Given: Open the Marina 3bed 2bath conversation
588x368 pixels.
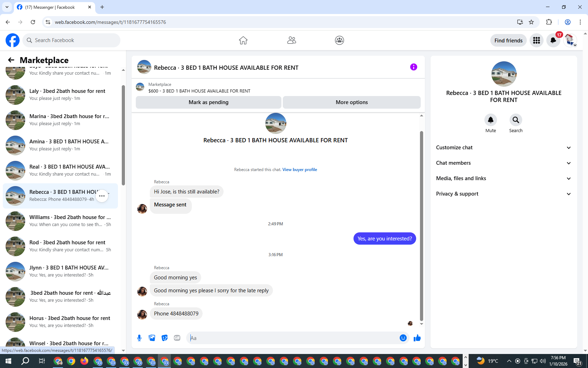Looking at the screenshot, I should coord(60,120).
